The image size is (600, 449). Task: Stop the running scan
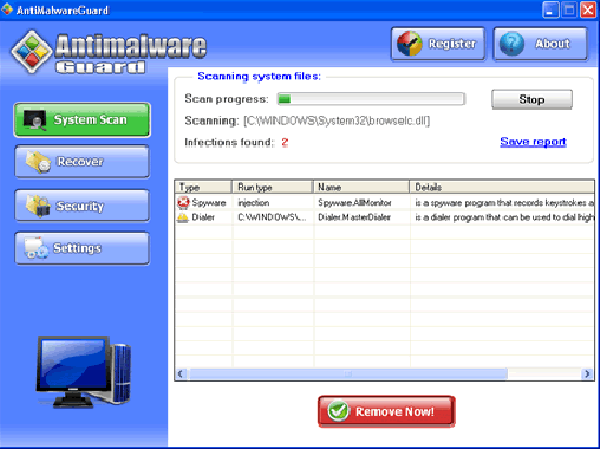[531, 100]
